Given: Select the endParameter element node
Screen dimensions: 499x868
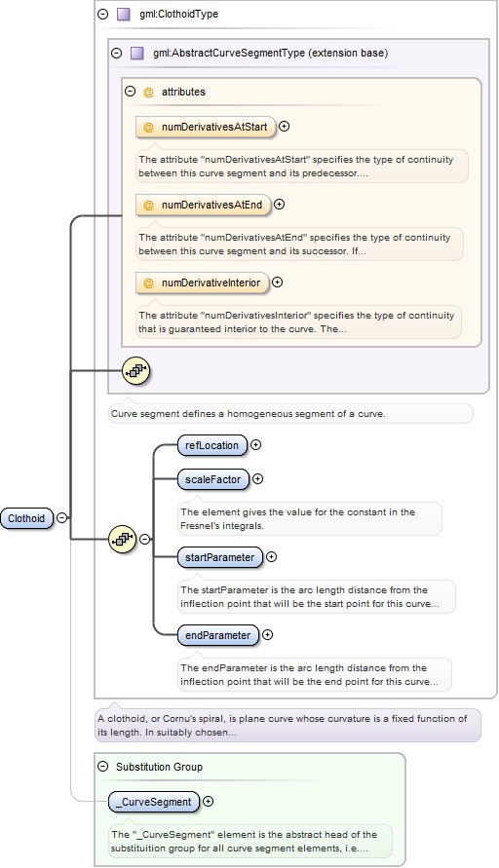Looking at the screenshot, I should (x=217, y=635).
